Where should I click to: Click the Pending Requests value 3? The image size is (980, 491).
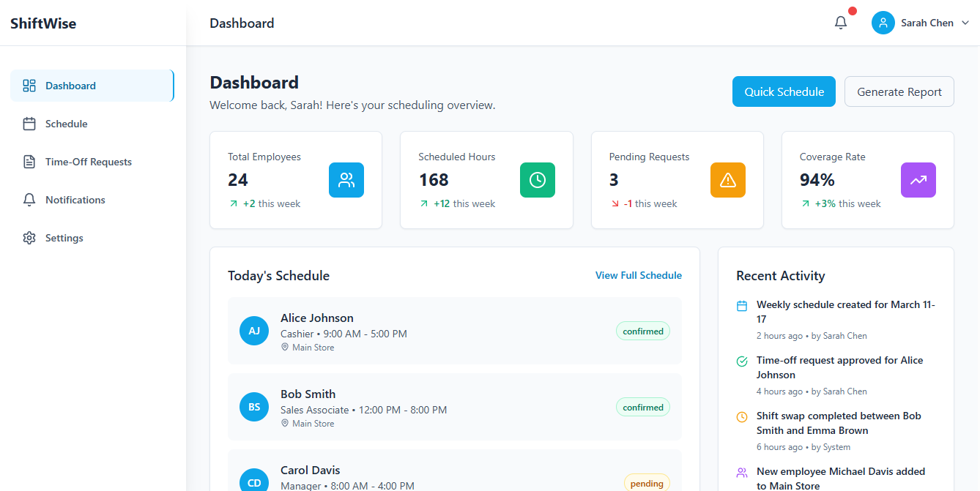click(x=614, y=180)
